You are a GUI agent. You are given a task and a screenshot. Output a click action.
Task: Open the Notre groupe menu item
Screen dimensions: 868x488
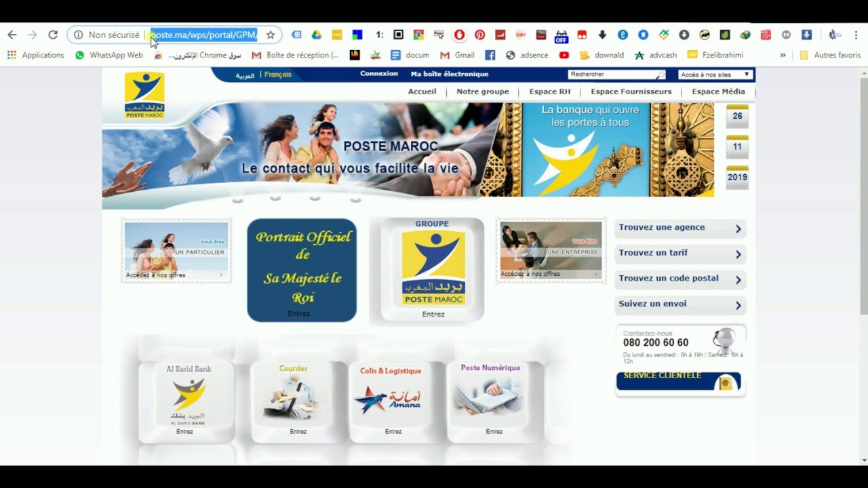coord(483,91)
